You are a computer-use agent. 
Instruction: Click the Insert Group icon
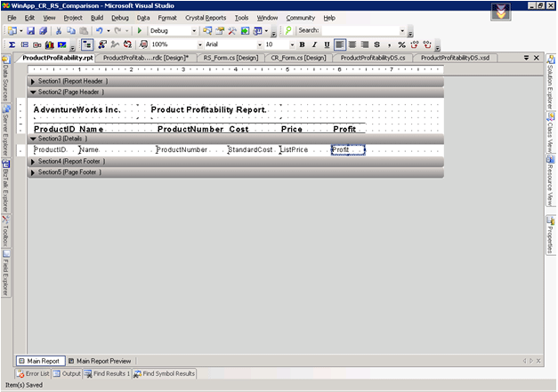pos(25,44)
